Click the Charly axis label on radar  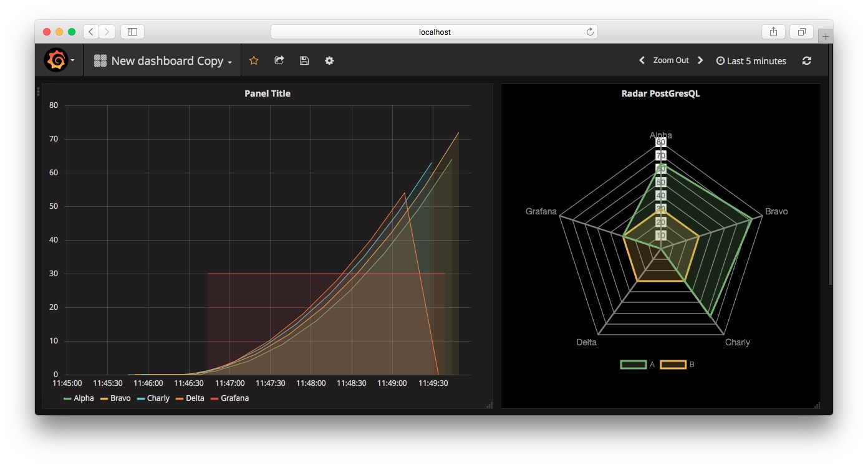738,342
